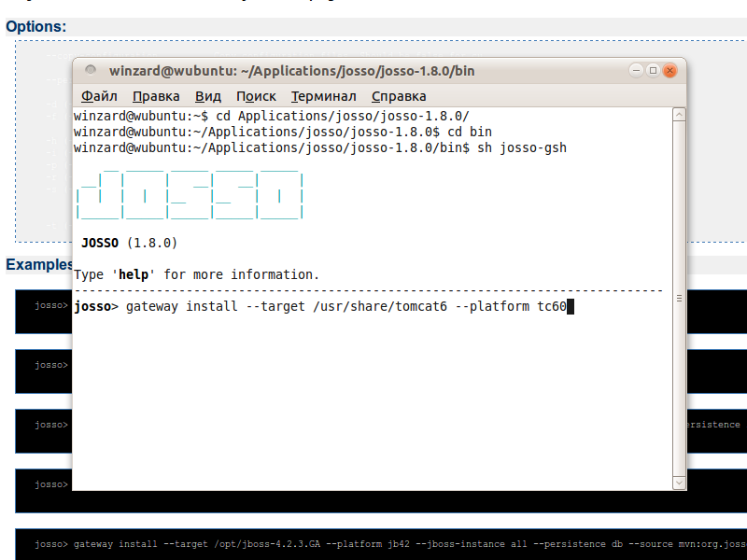Click the josso> gateway install command line
The image size is (747, 560).
pyautogui.click(x=324, y=306)
